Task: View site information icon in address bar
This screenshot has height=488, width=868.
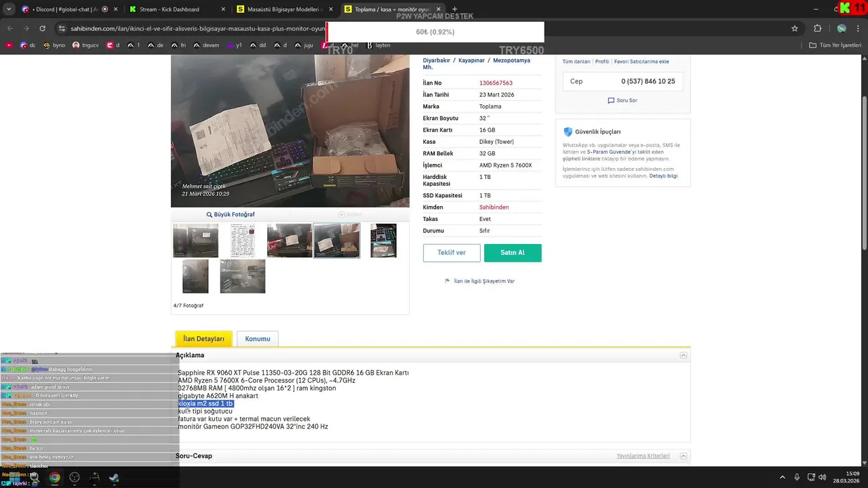Action: click(62, 28)
